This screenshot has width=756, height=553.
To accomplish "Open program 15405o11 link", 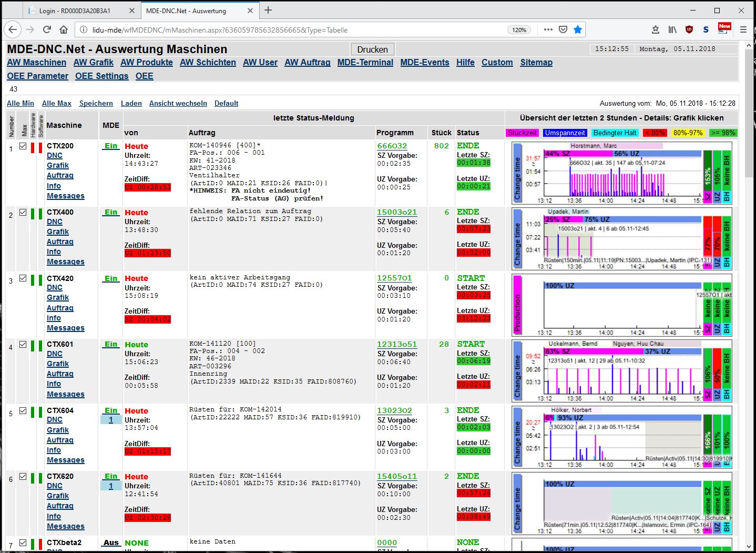I will [396, 476].
